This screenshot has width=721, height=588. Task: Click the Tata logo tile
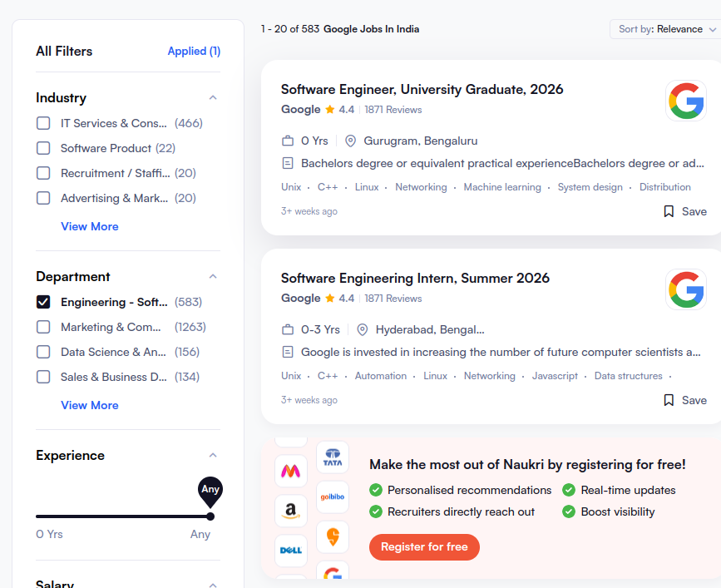333,457
